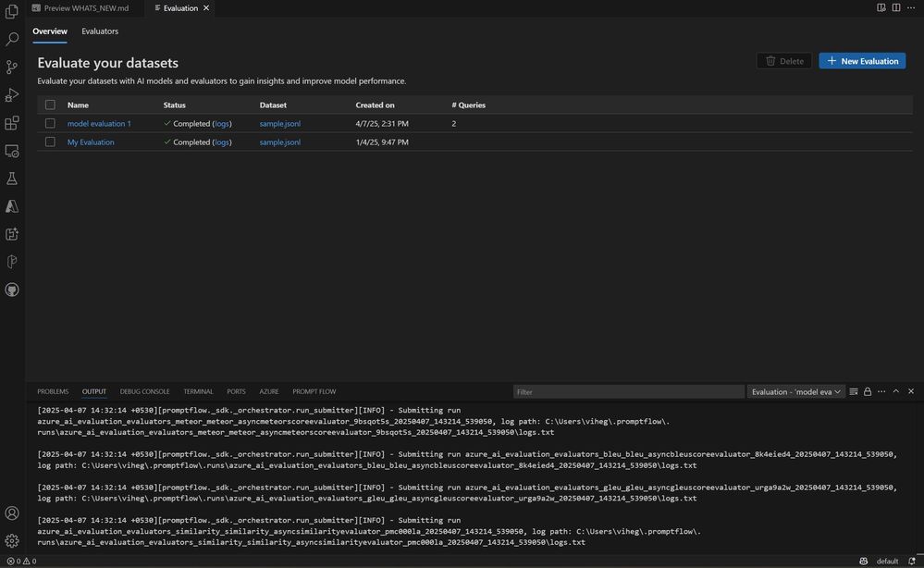Open editor More Actions ellipsis
This screenshot has width=924, height=568.
point(910,7)
